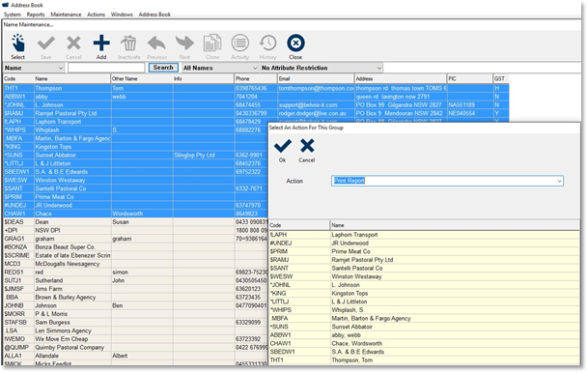
Task: Confirm with Ok checkmark in action dialog
Action: pyautogui.click(x=282, y=146)
